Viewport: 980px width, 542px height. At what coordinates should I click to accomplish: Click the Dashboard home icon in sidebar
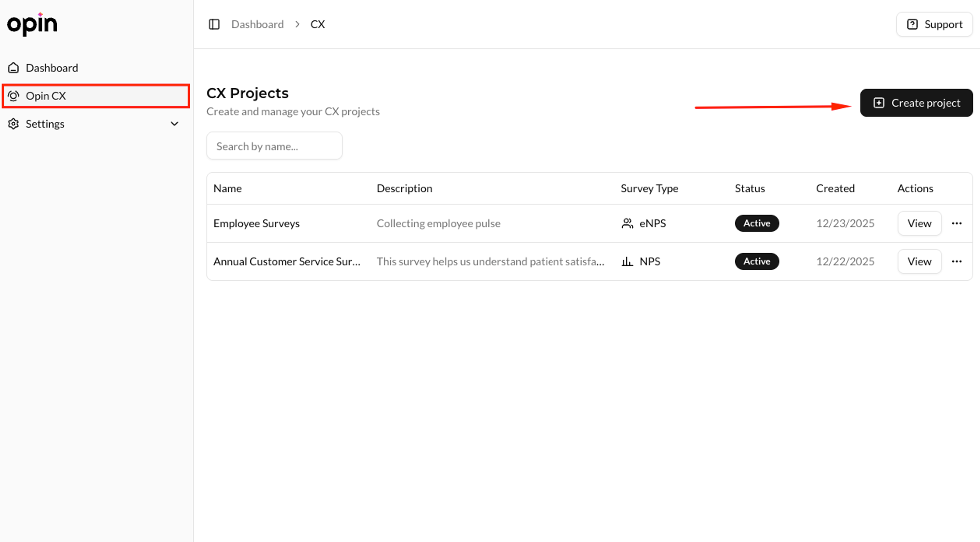coord(13,68)
